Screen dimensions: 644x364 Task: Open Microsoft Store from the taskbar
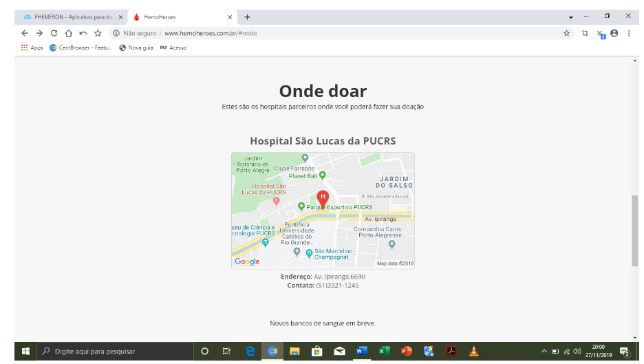tap(316, 351)
